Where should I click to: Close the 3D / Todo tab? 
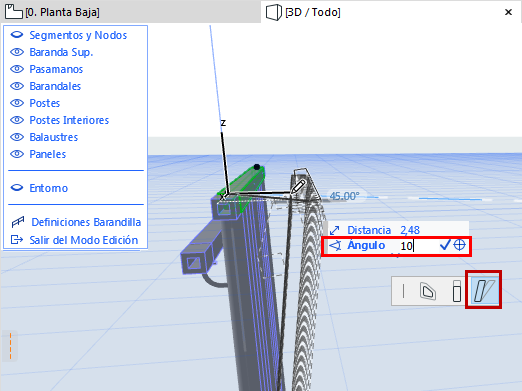(x=508, y=12)
